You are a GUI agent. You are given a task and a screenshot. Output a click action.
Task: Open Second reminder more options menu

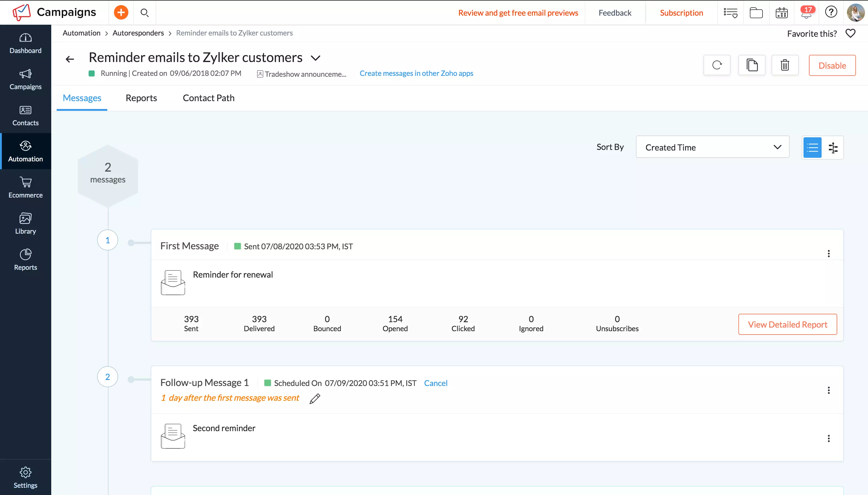(829, 439)
